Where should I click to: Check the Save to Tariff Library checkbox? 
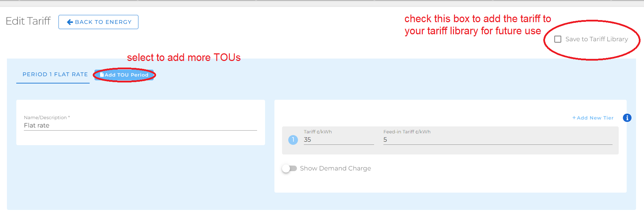(557, 39)
